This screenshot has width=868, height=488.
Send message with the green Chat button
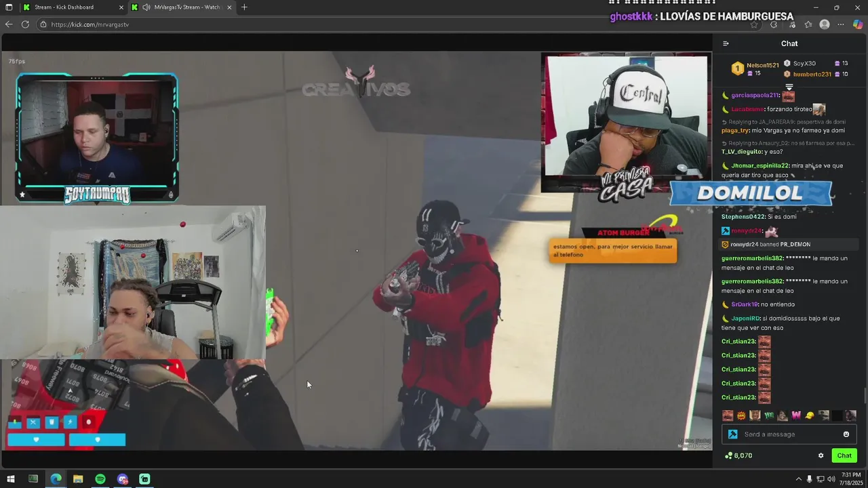(x=844, y=455)
